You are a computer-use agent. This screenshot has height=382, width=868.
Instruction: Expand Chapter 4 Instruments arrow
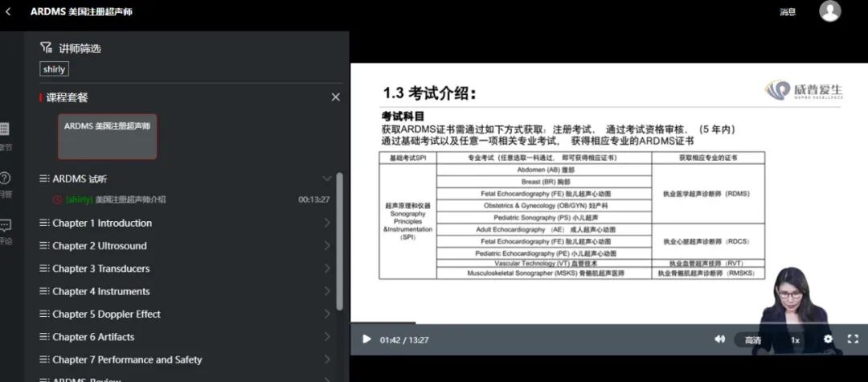tap(327, 291)
